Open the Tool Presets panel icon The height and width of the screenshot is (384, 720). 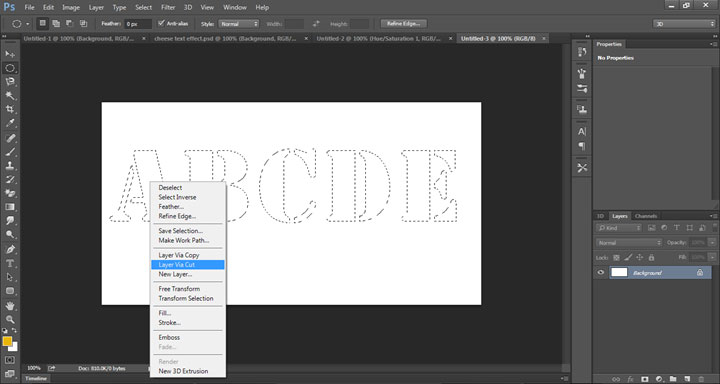[582, 168]
